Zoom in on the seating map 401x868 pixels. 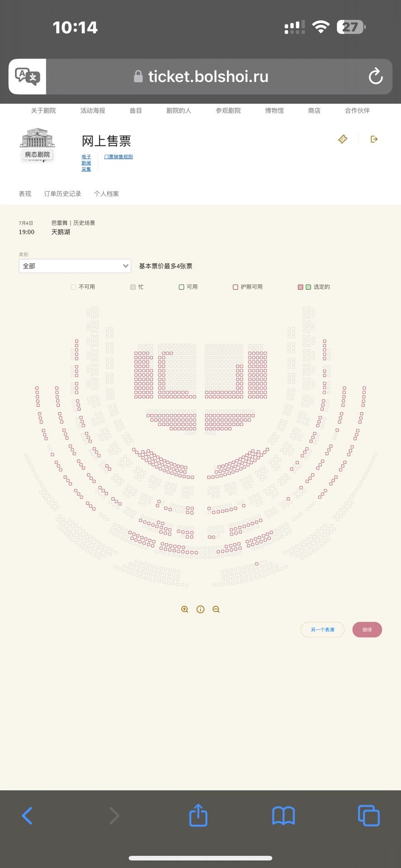click(x=185, y=609)
